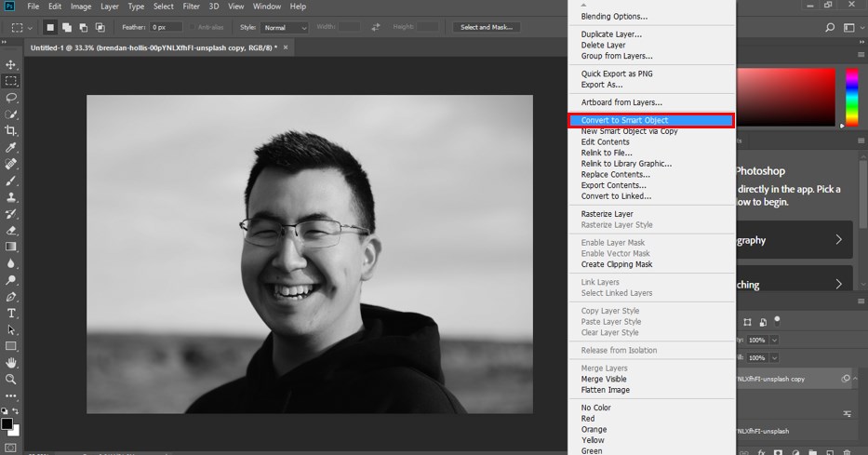Click Intersect with selection mode button
Viewport: 868px width, 455px height.
tap(100, 27)
